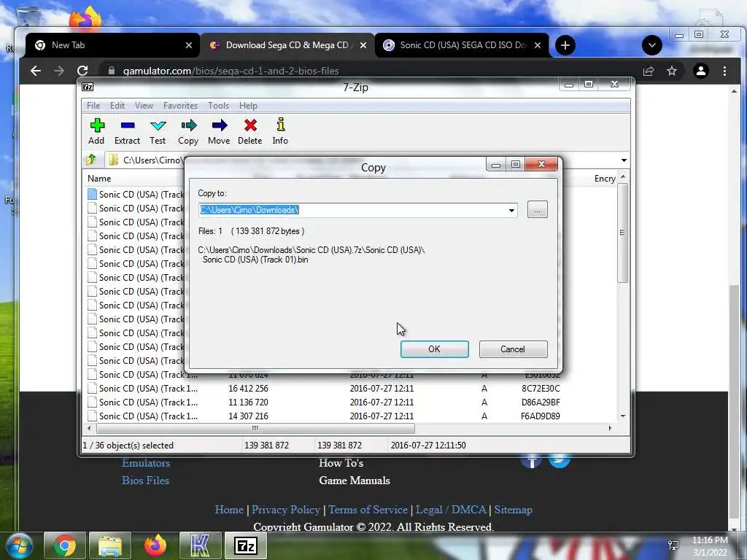Go back in the browser
The width and height of the screenshot is (747, 560).
click(x=36, y=71)
